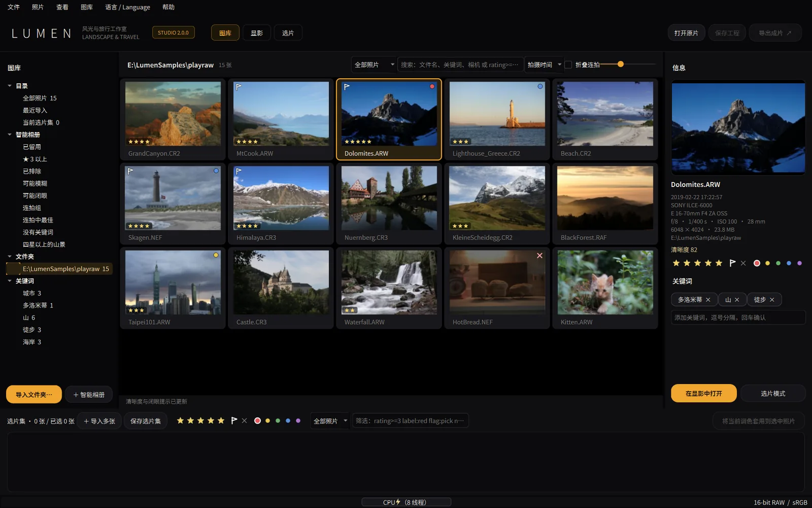
Task: Click the lightning icon next to CPU in the status bar
Action: coord(398,502)
